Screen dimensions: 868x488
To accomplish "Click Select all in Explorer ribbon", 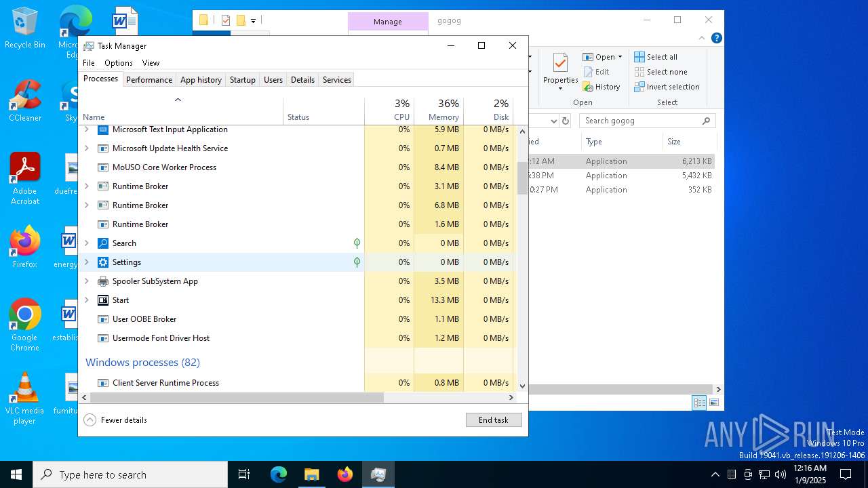I will click(x=656, y=57).
